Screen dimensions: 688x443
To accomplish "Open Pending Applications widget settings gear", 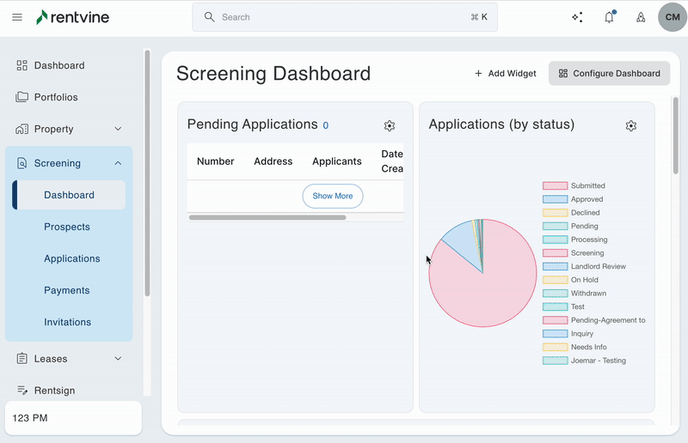I will (389, 126).
